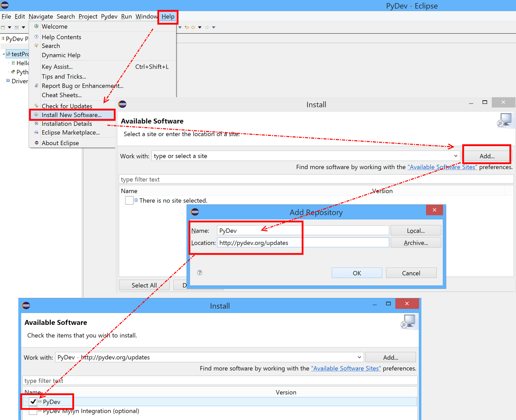Click the Driver folder icon
This screenshot has width=516, height=420.
pos(8,81)
